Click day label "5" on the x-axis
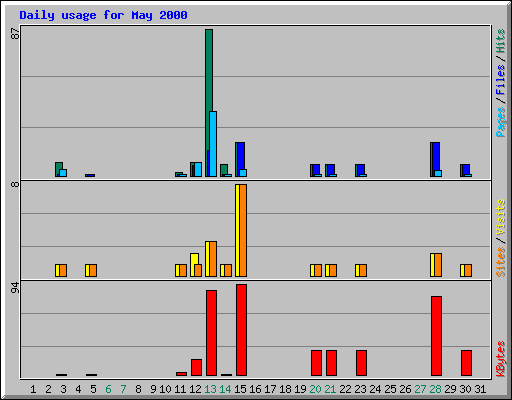This screenshot has width=512, height=400. [93, 389]
